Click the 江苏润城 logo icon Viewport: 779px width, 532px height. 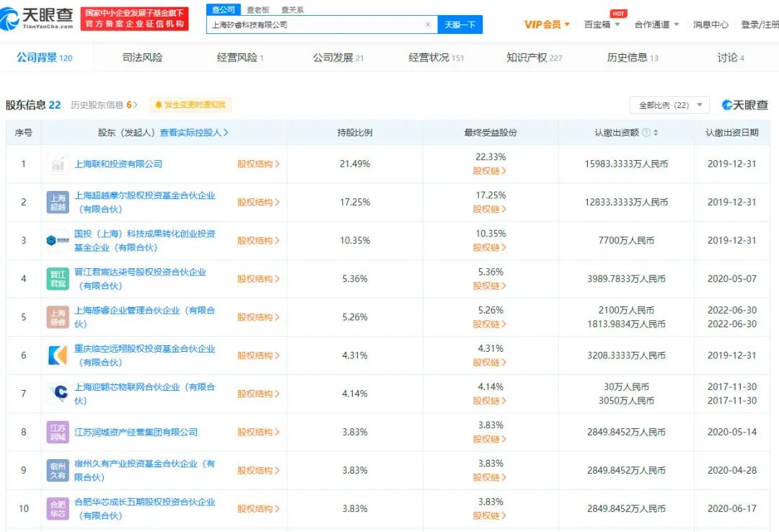click(x=58, y=432)
